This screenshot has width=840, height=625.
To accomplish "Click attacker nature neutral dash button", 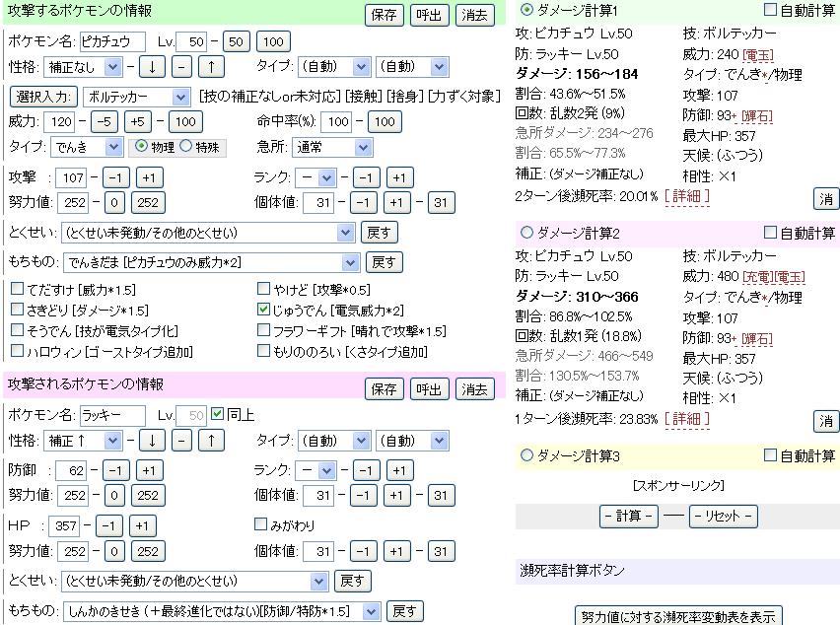I will (x=181, y=67).
